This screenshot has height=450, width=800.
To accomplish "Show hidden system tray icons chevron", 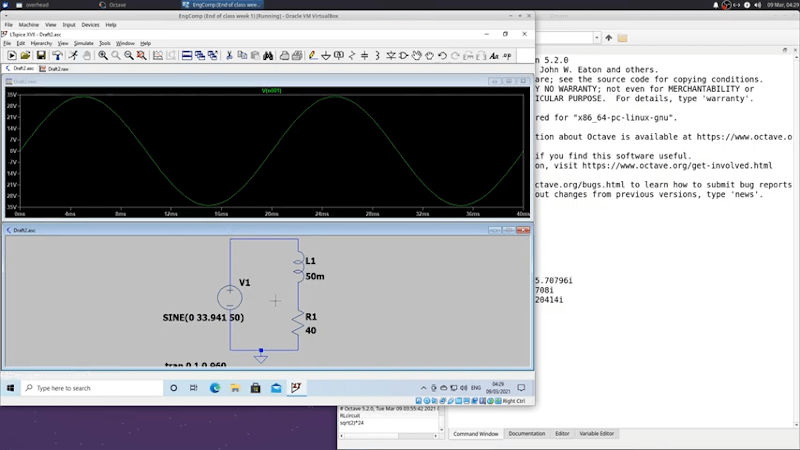I will pos(425,388).
